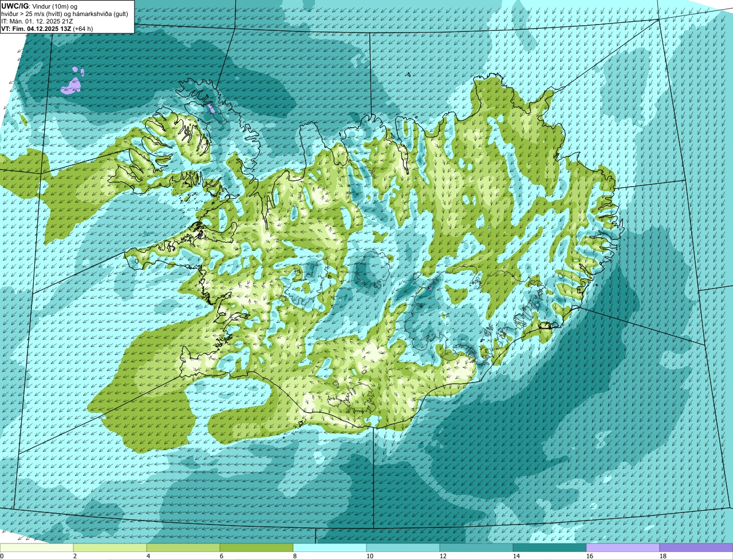Select the medium green 4–6 m/s scale swatch
This screenshot has height=560, width=733.
[183, 548]
